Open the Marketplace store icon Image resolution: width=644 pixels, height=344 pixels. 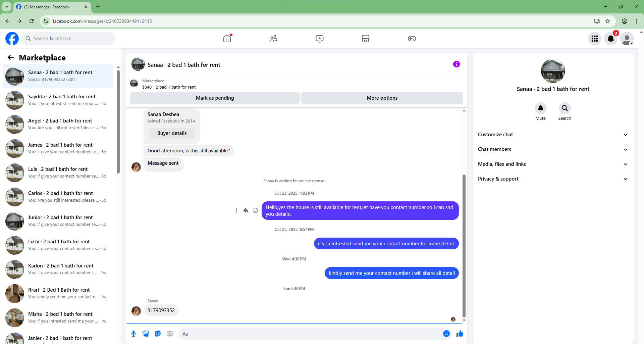point(366,39)
